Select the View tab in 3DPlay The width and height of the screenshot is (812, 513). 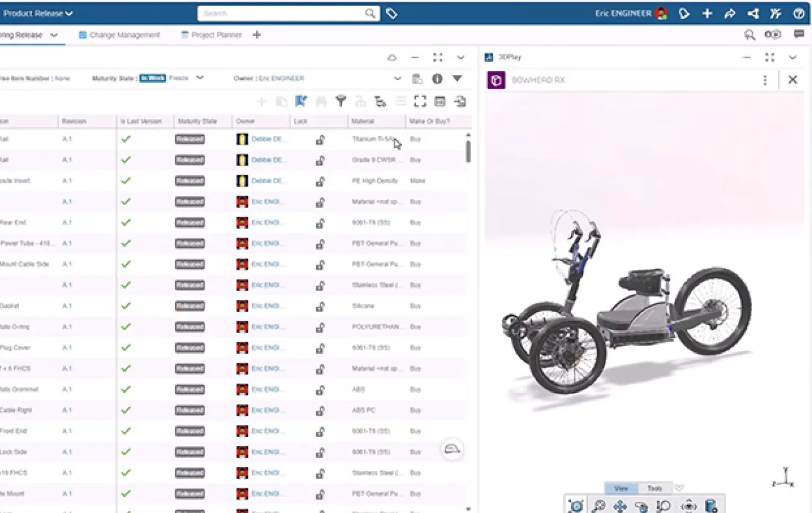click(x=621, y=488)
